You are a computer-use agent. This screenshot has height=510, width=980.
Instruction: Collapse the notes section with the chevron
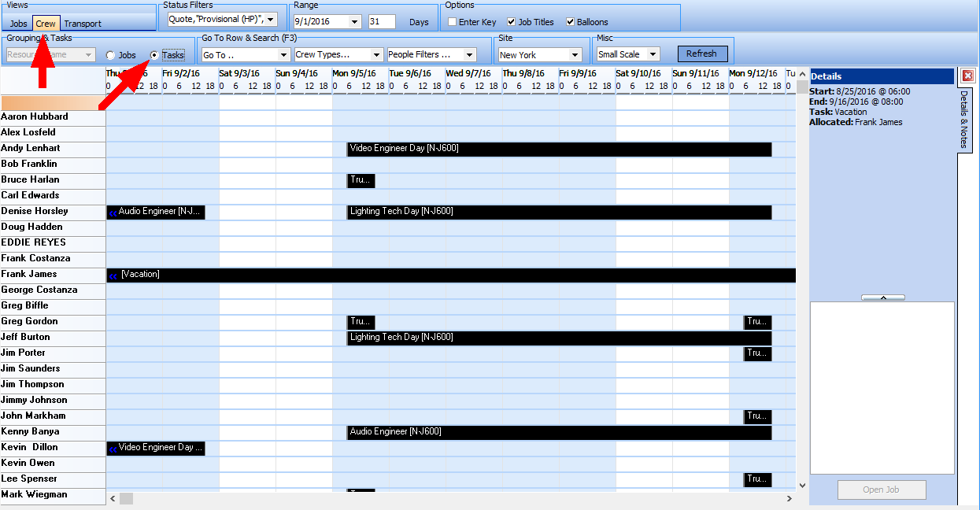(x=882, y=297)
